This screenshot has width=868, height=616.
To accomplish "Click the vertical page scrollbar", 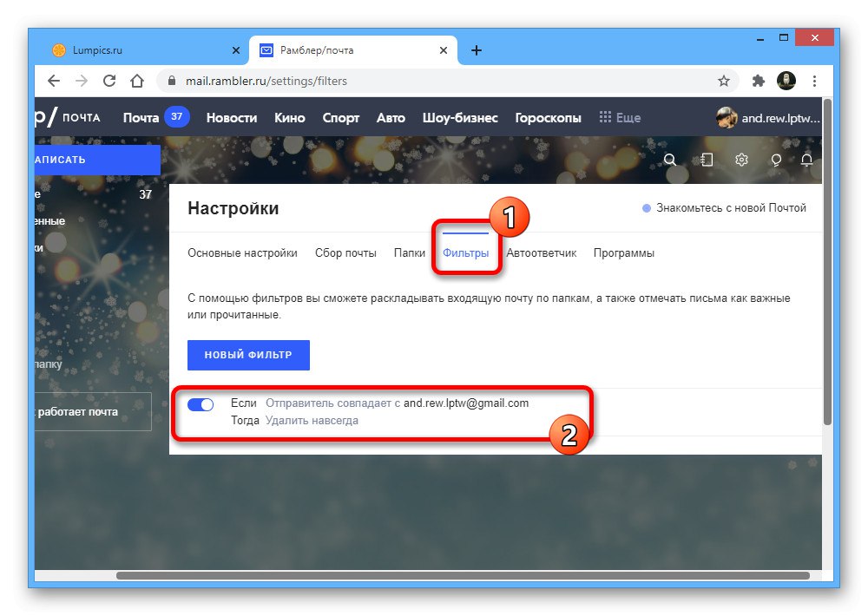I will [x=827, y=261].
